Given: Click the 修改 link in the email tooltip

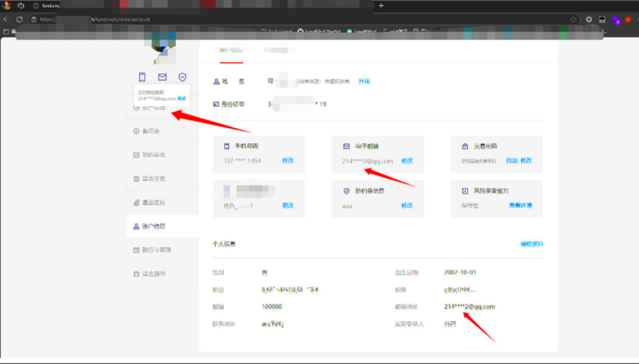Looking at the screenshot, I should (182, 99).
